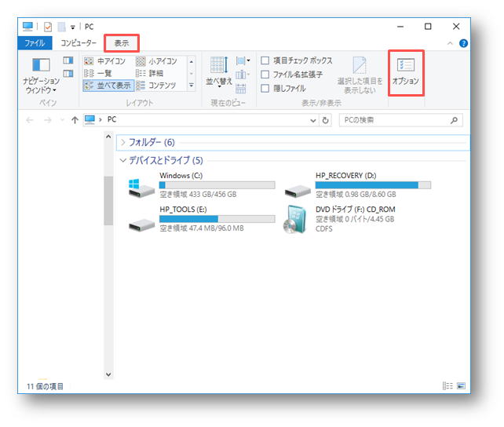The height and width of the screenshot is (427, 504).
Task: Minimize the PC window
Action: coord(400,27)
